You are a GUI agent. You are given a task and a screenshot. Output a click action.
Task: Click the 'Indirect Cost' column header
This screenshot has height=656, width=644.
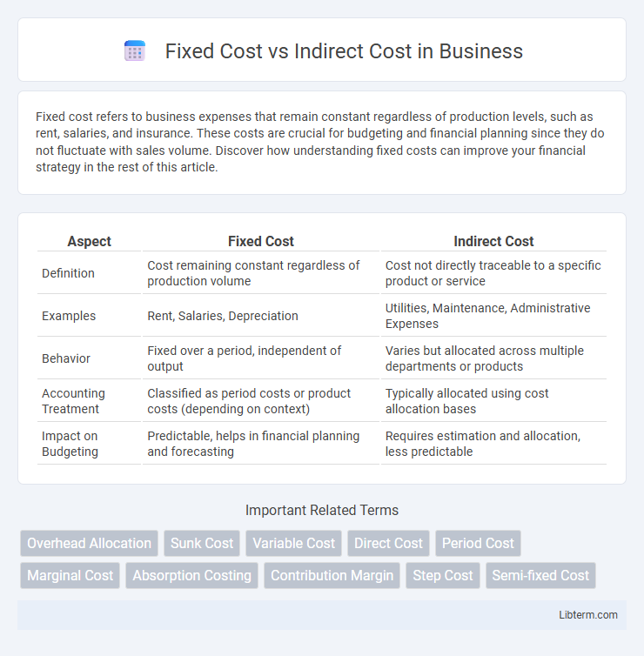pos(493,241)
